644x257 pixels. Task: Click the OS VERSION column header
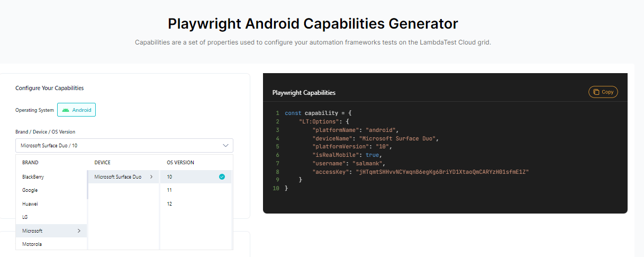[180, 163]
